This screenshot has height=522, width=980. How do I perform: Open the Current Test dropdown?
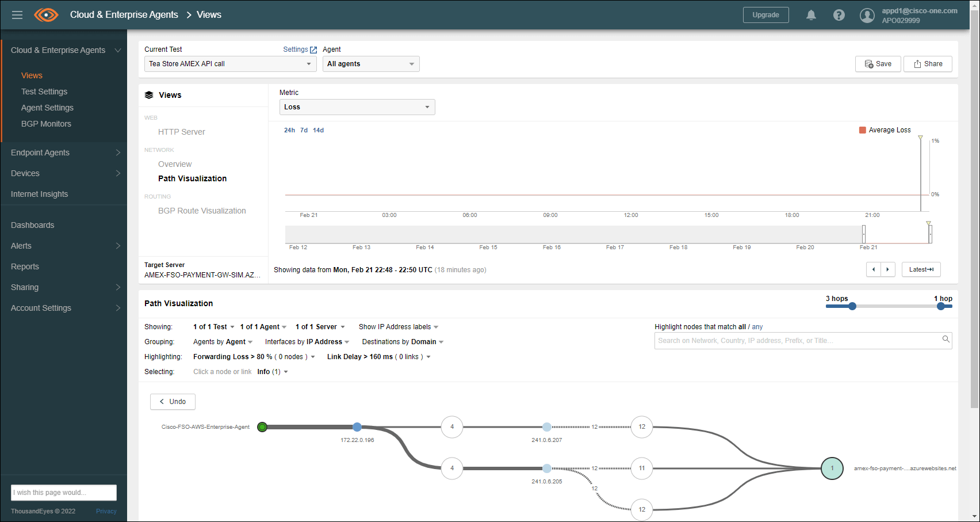[x=230, y=64]
